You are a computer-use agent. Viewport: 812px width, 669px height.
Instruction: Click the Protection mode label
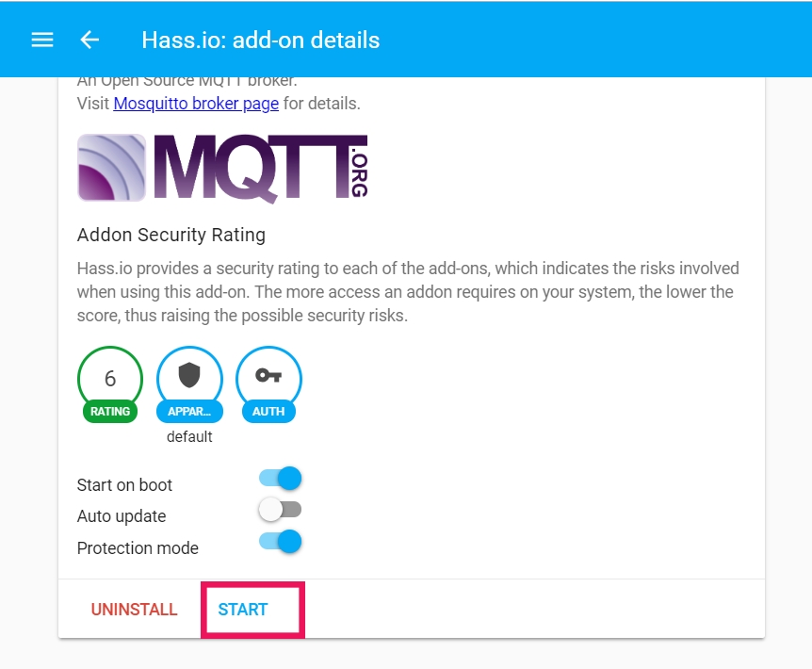point(138,548)
